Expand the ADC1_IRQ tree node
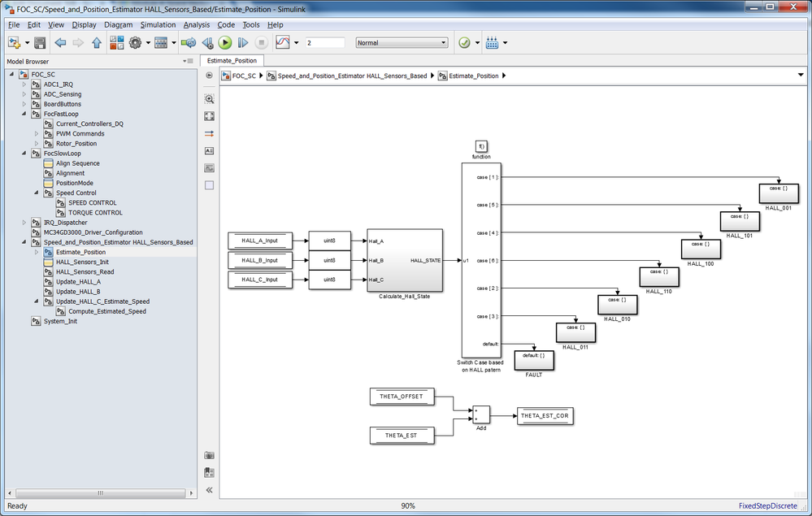Screen dimensions: 812x516 pyautogui.click(x=24, y=85)
